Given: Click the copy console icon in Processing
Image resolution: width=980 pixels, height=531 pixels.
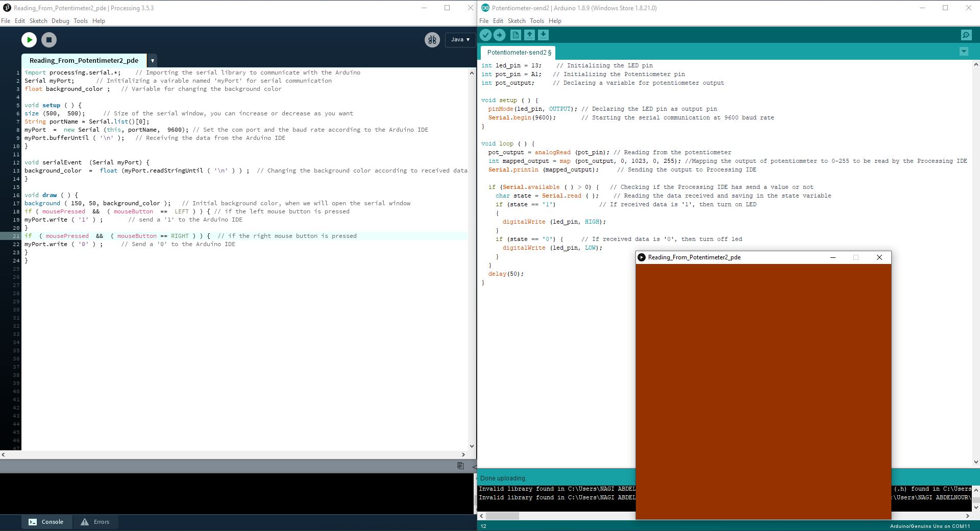Looking at the screenshot, I should click(460, 466).
